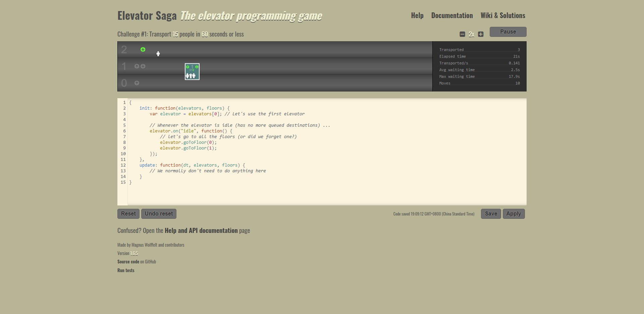This screenshot has height=314, width=644.
Task: Click the Moves stat row
Action: pos(479,83)
